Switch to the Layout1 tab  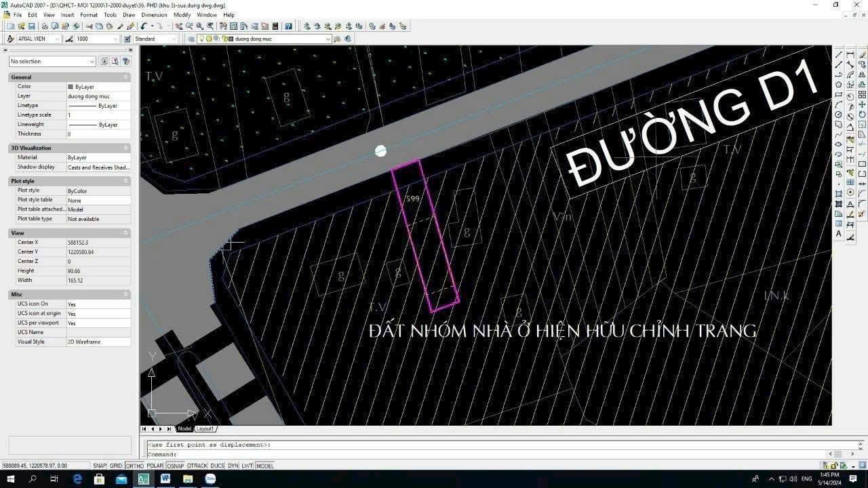click(205, 429)
